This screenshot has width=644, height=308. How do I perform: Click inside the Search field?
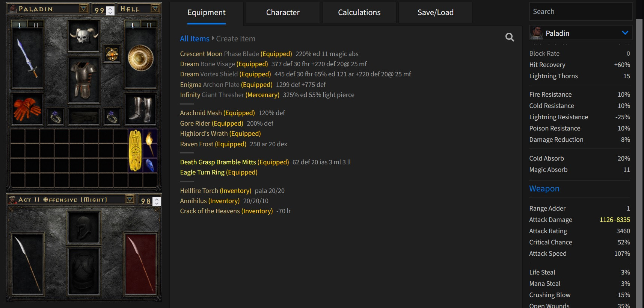click(x=581, y=11)
